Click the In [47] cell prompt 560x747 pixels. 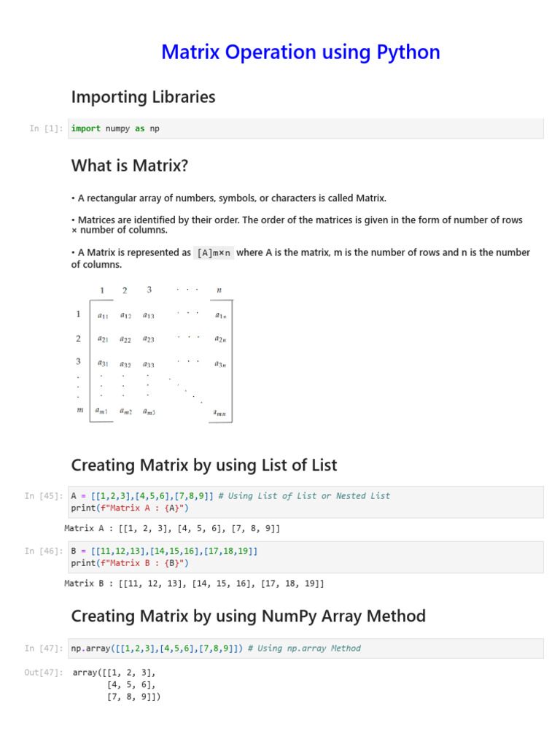click(x=44, y=649)
